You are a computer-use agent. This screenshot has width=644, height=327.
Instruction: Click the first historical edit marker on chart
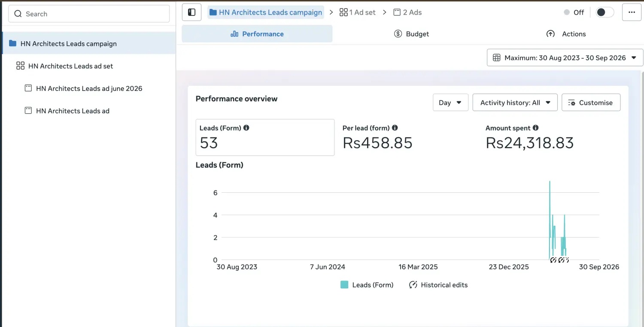[553, 260]
